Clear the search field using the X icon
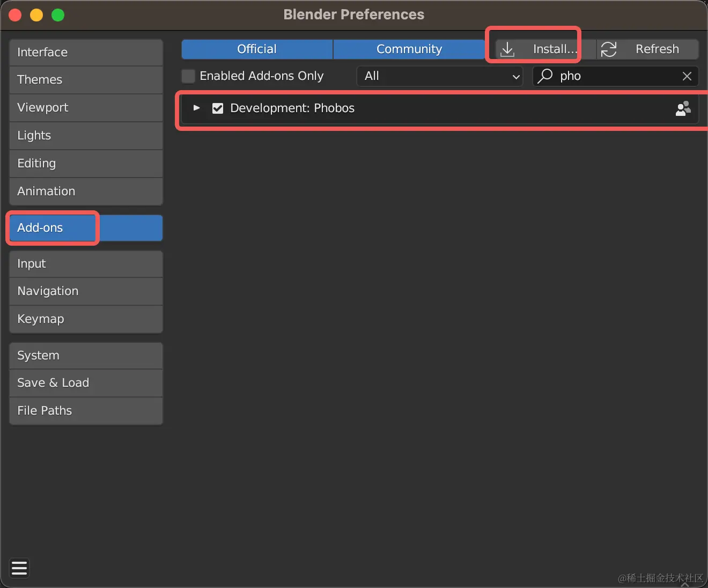This screenshot has width=708, height=588. click(x=687, y=76)
